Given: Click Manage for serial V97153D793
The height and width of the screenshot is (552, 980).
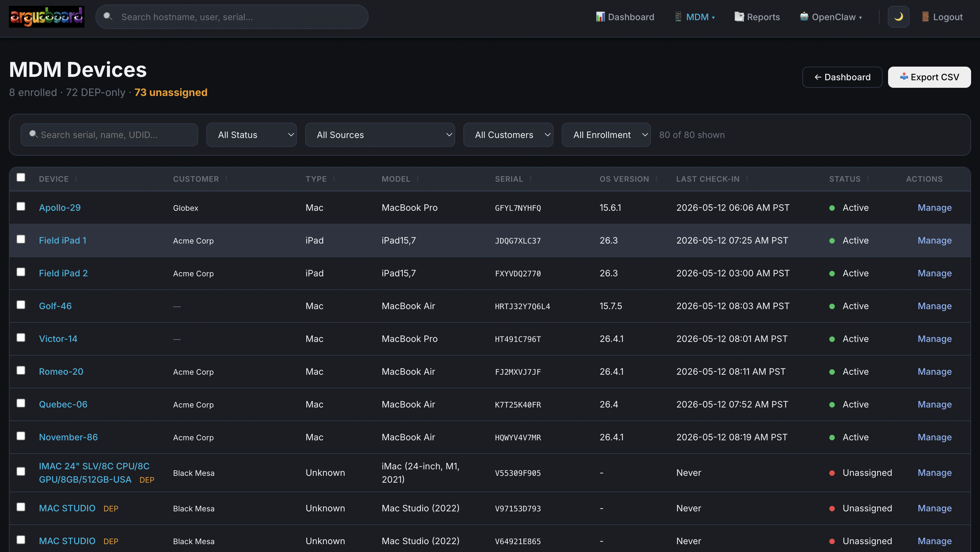Looking at the screenshot, I should [934, 508].
